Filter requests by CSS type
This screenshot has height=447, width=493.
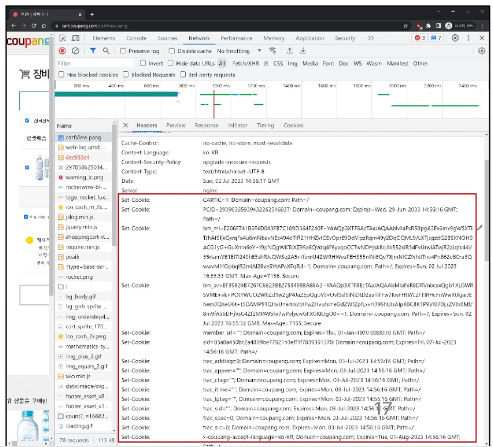[278, 63]
